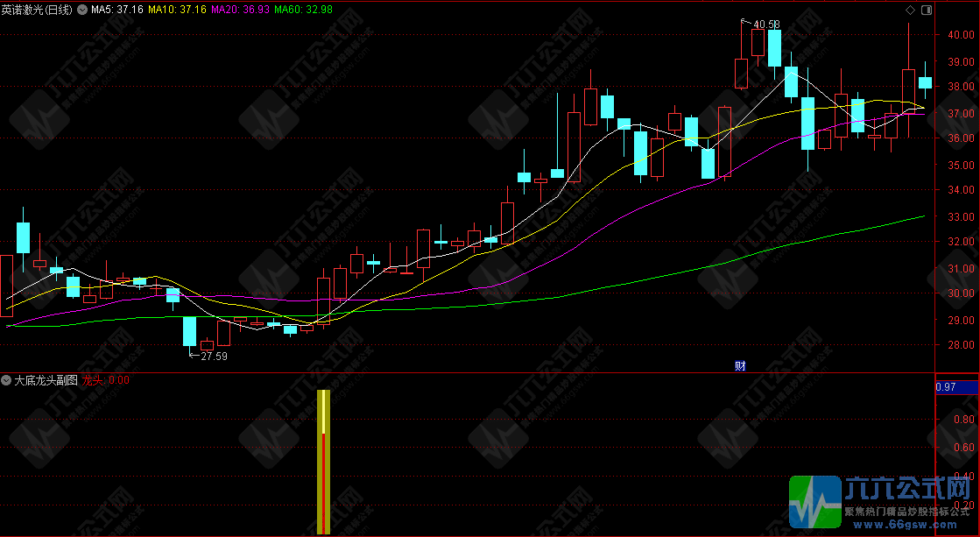This screenshot has height=537, width=980.
Task: Select the yellow MA10: 37.16 label
Action: point(177,10)
